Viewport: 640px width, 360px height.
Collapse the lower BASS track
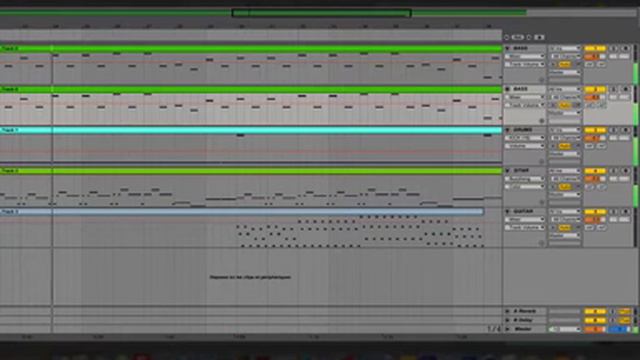point(507,89)
